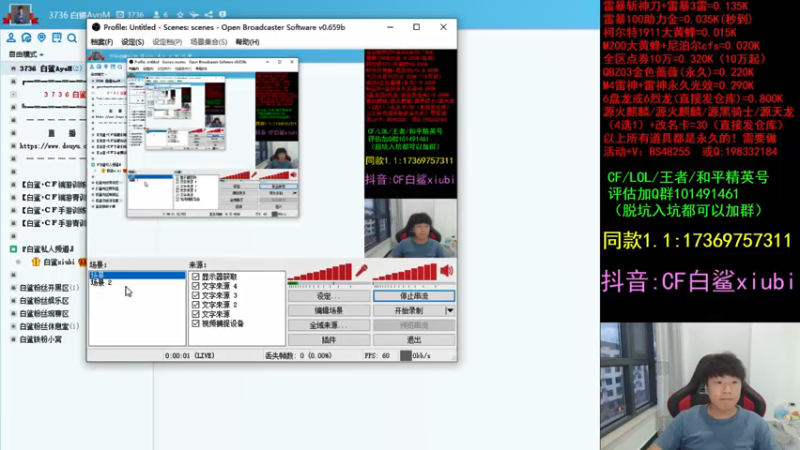The width and height of the screenshot is (800, 450).
Task: Click the info icon in the channel header
Action: coord(222,15)
